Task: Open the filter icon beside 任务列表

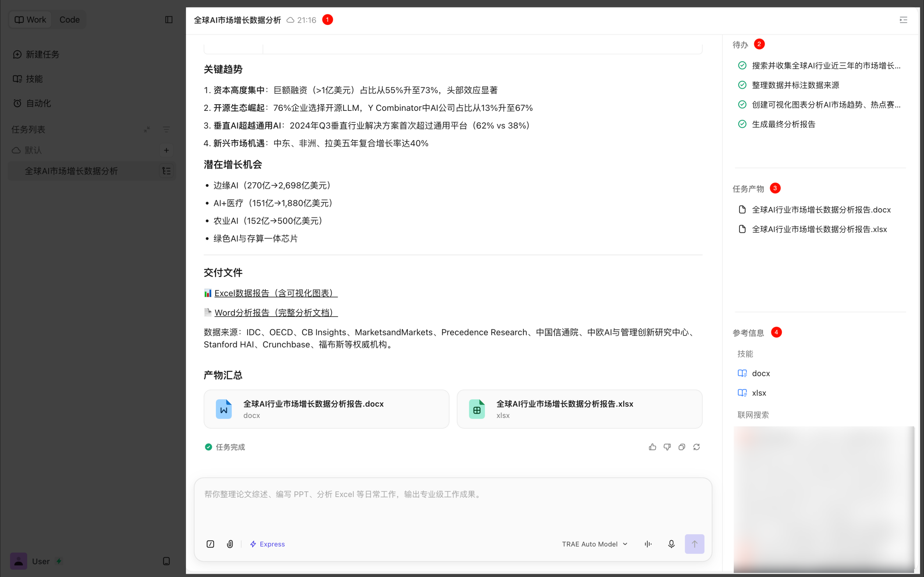Action: tap(166, 129)
